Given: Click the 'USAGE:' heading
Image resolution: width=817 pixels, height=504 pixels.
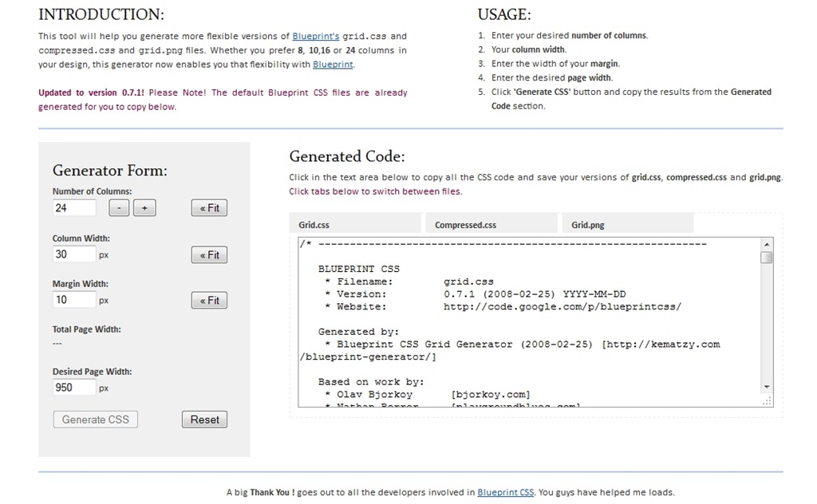Looking at the screenshot, I should [x=504, y=14].
